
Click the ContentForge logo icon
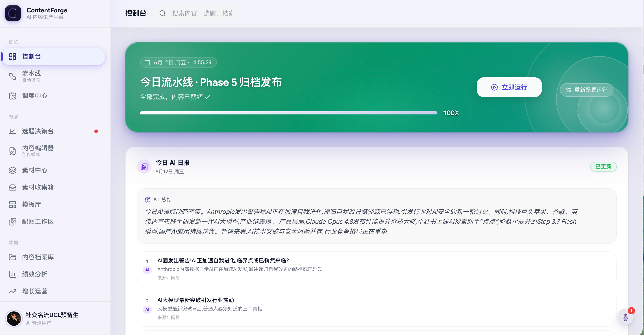pyautogui.click(x=13, y=13)
